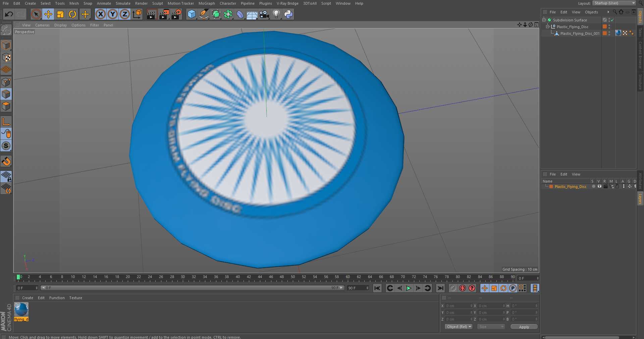
Task: Open the File menu
Action: 6,3
